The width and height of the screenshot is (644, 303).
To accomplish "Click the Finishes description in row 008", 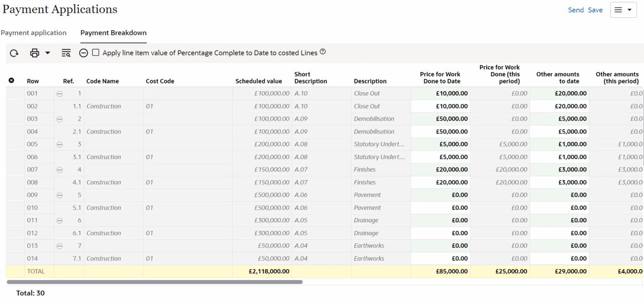I will point(365,182).
